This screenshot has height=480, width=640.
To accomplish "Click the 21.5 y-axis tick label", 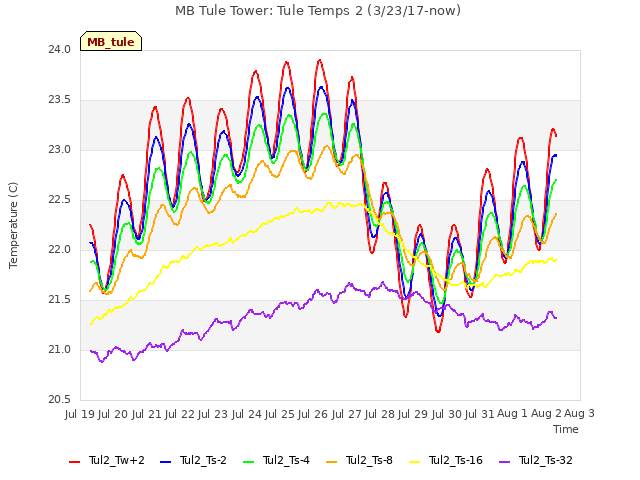I will [59, 300].
